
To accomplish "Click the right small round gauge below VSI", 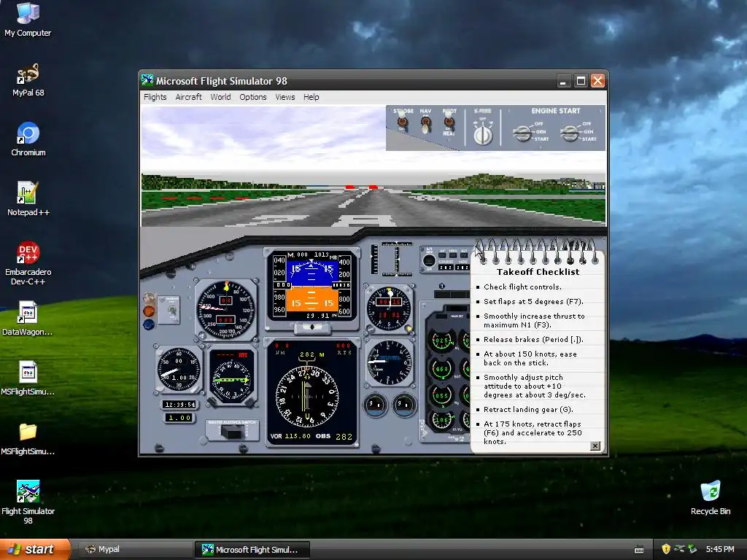I will tap(404, 404).
